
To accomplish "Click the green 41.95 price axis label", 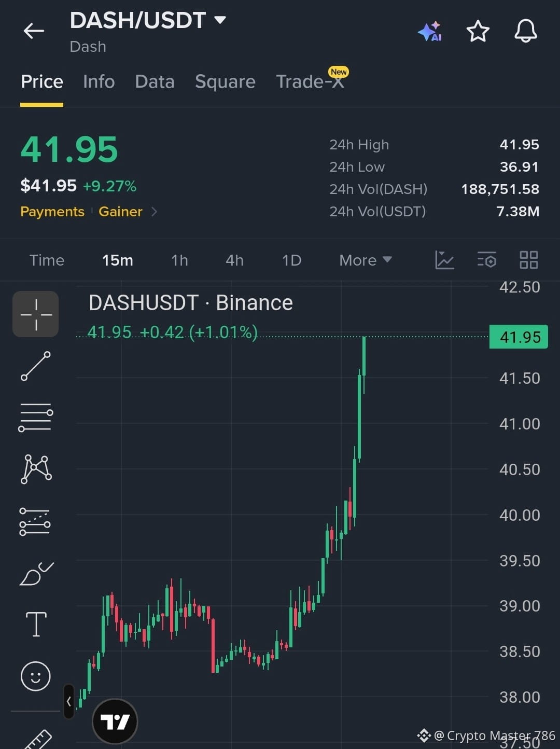I will (x=519, y=337).
